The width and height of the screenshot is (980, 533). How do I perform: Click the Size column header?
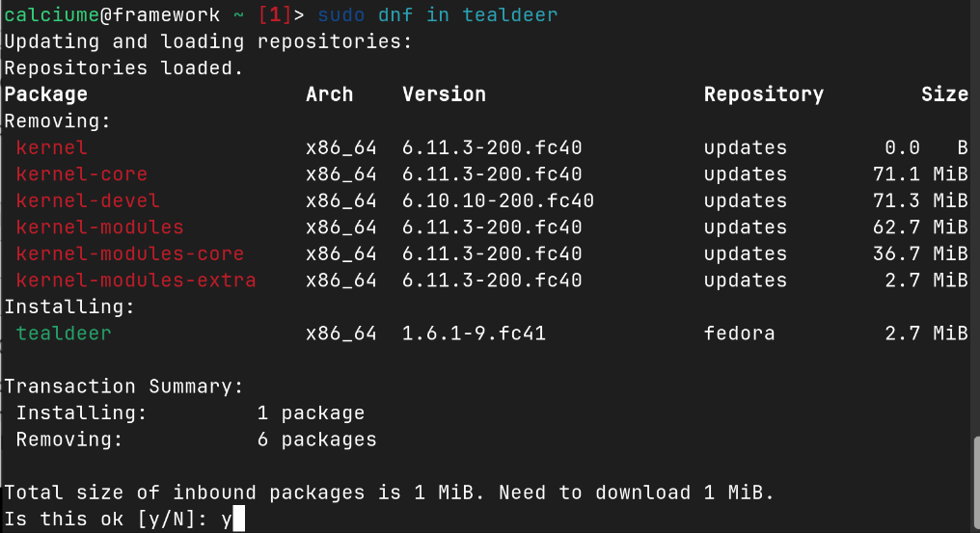[944, 94]
